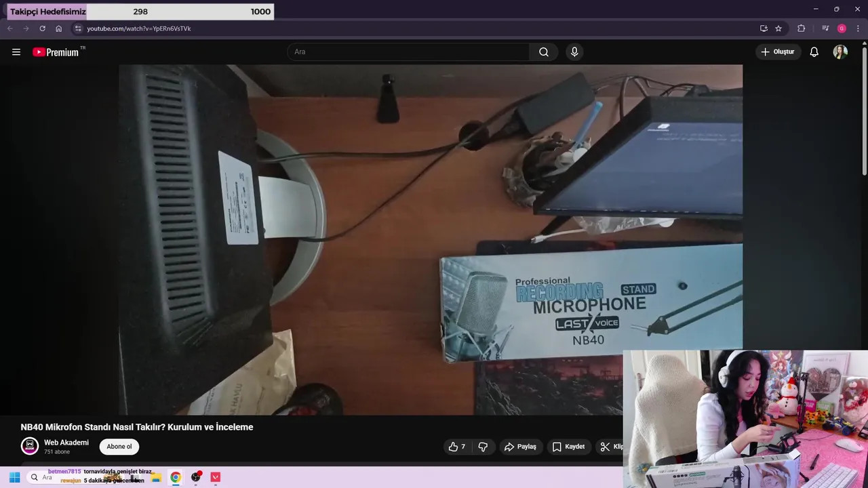
Task: Open Valorant icon in taskbar
Action: click(216, 477)
